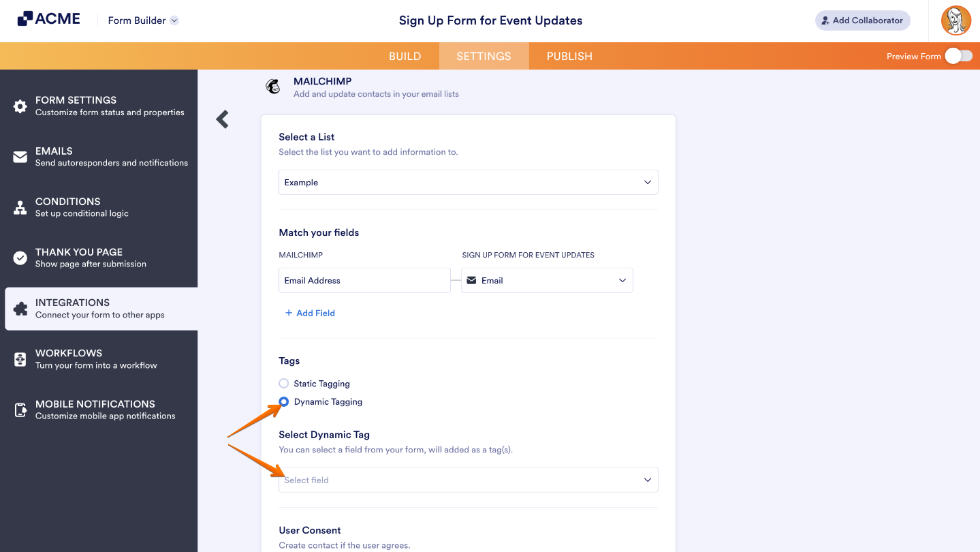The image size is (980, 552).
Task: Select the Static Tagging option
Action: 283,383
